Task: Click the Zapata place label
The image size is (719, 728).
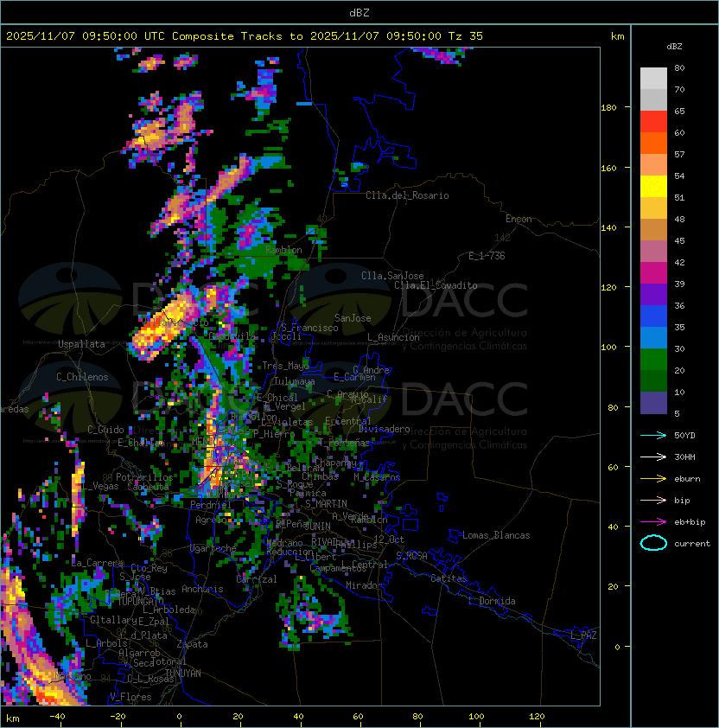Action: [x=192, y=644]
